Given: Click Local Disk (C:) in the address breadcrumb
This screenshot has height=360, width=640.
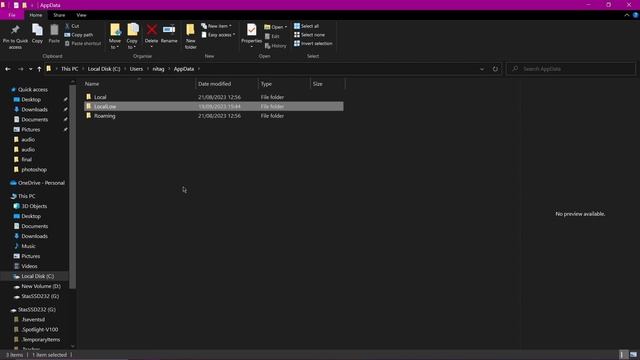Looking at the screenshot, I should coord(104,69).
